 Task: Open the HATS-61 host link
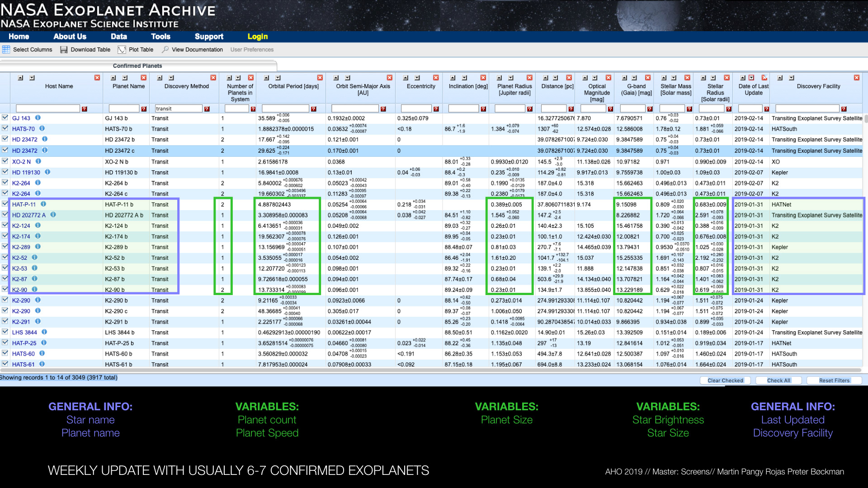pyautogui.click(x=24, y=364)
